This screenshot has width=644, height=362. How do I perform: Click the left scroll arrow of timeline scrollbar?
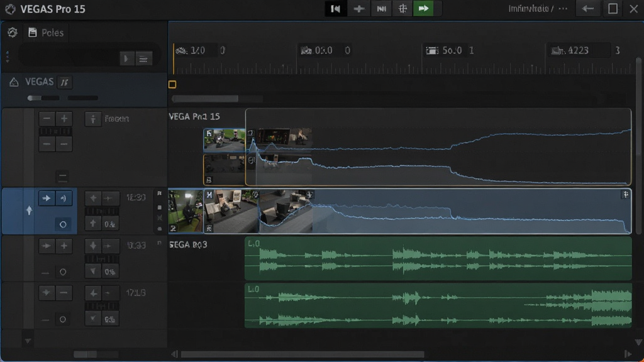click(175, 354)
